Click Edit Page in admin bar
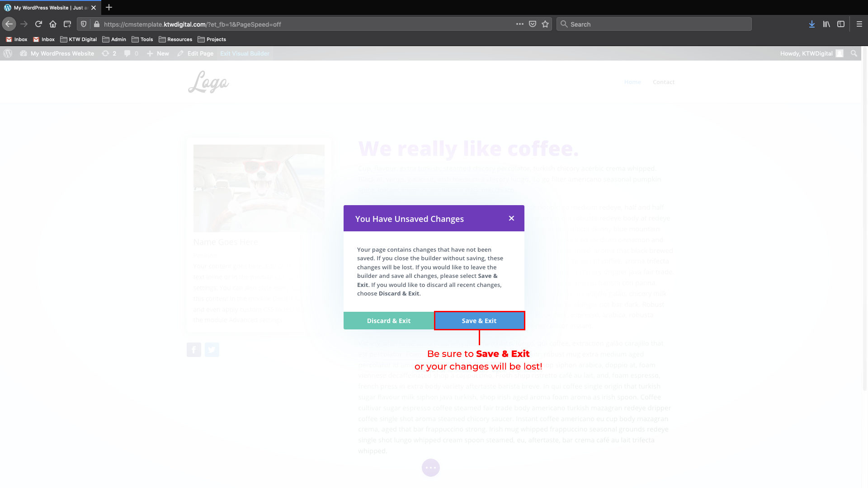 195,53
